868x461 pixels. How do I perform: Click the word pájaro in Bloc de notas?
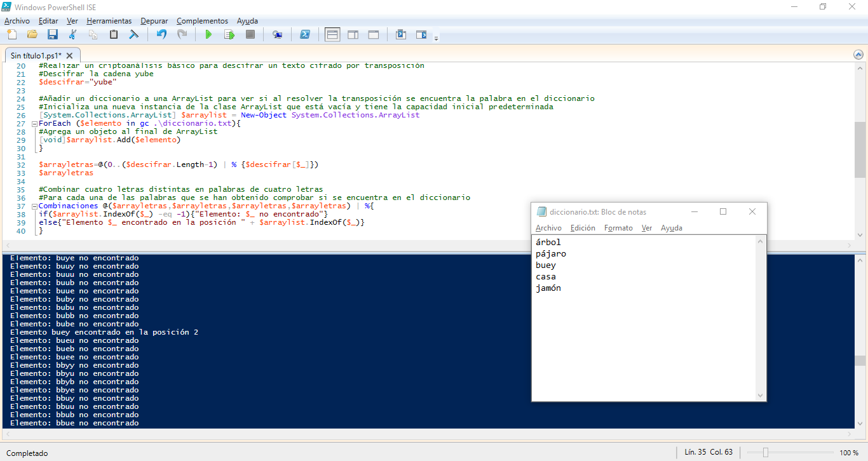551,254
